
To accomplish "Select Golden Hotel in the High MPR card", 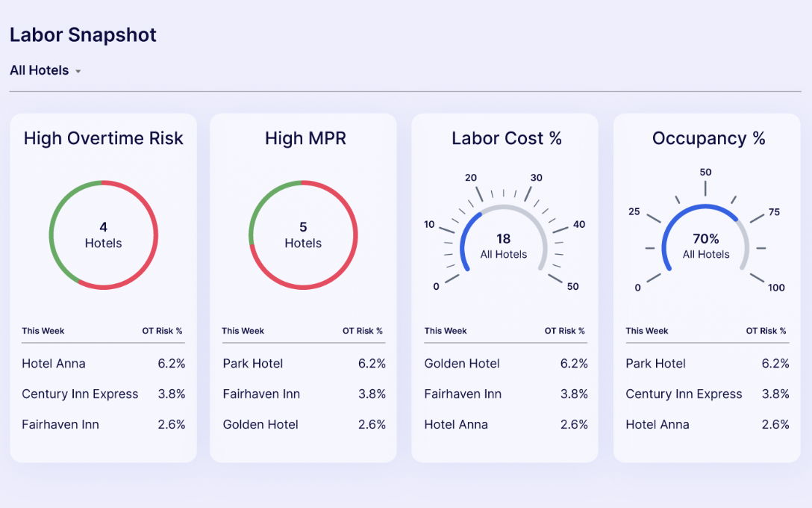I will (x=260, y=424).
